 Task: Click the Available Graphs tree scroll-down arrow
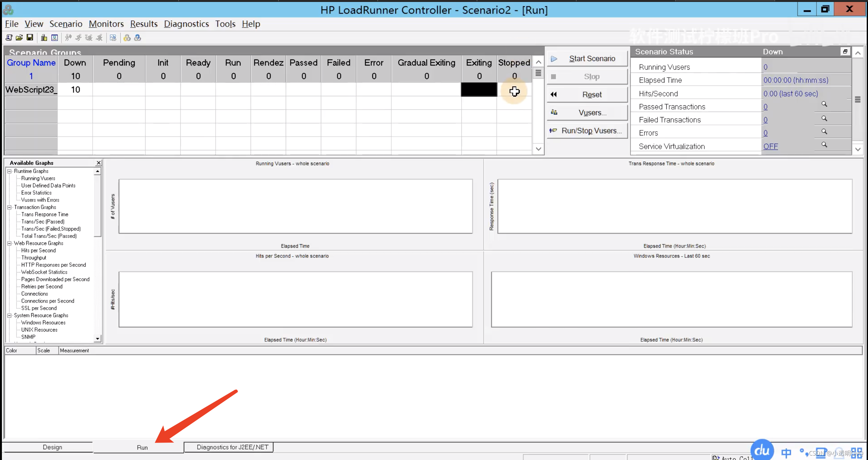97,338
